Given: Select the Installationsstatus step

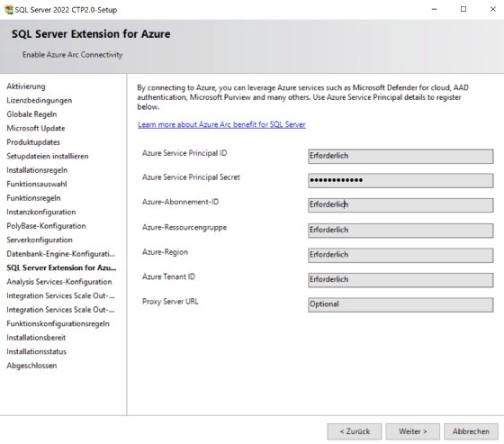Looking at the screenshot, I should [36, 351].
